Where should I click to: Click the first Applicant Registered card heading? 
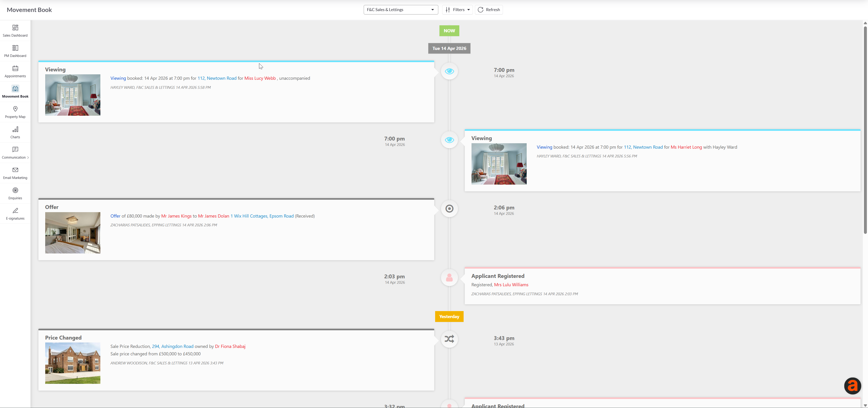pos(498,276)
